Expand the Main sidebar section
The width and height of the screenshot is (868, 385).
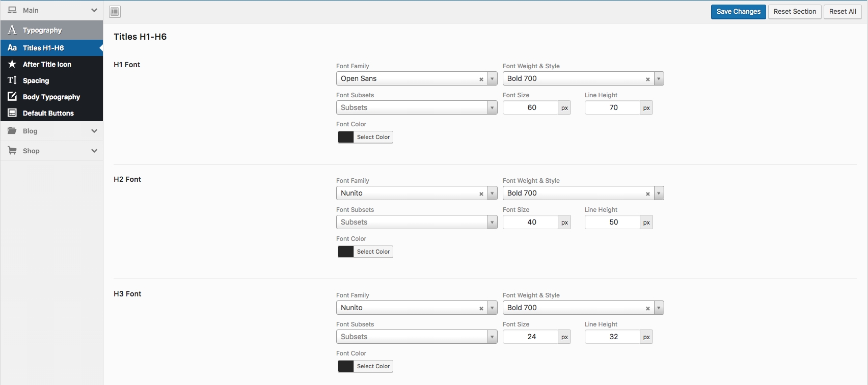(94, 10)
